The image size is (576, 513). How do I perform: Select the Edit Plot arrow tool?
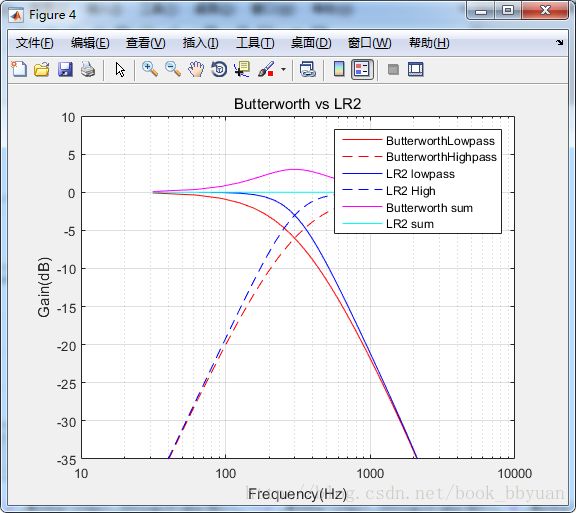pyautogui.click(x=120, y=69)
